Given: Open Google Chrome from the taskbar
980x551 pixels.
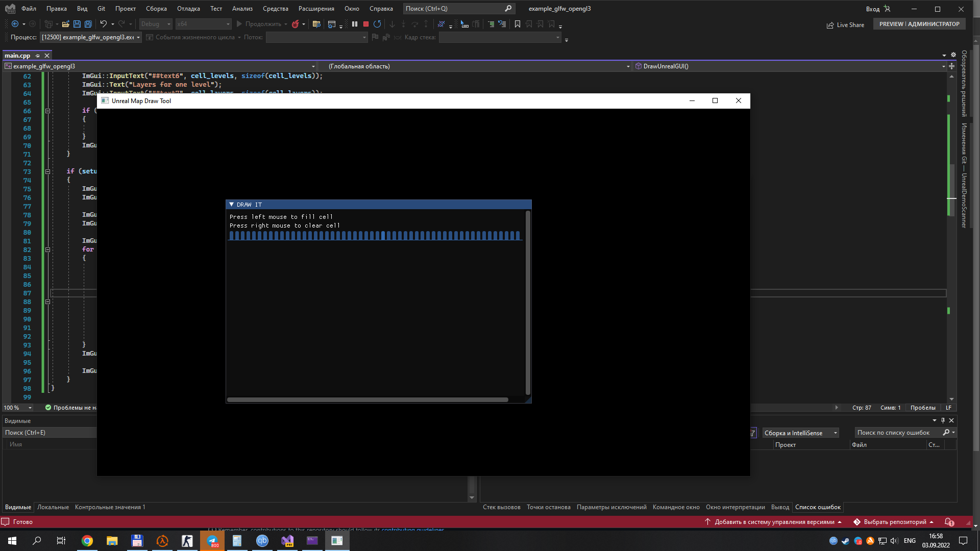Looking at the screenshot, I should 87,540.
